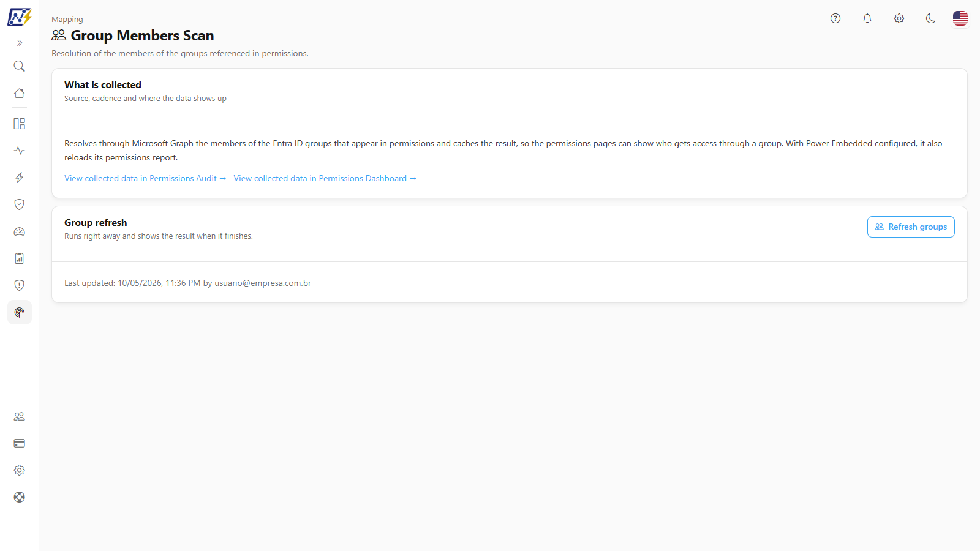The image size is (980, 551).
Task: Toggle dark mode with moon icon
Action: pyautogui.click(x=931, y=18)
